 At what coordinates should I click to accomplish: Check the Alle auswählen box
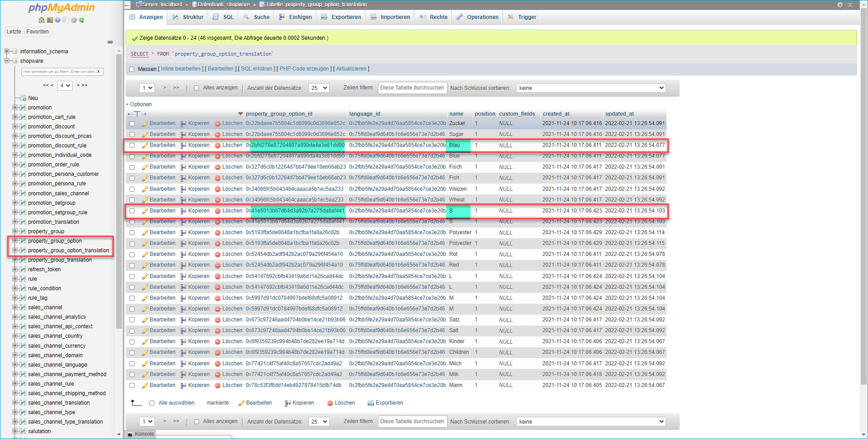152,403
